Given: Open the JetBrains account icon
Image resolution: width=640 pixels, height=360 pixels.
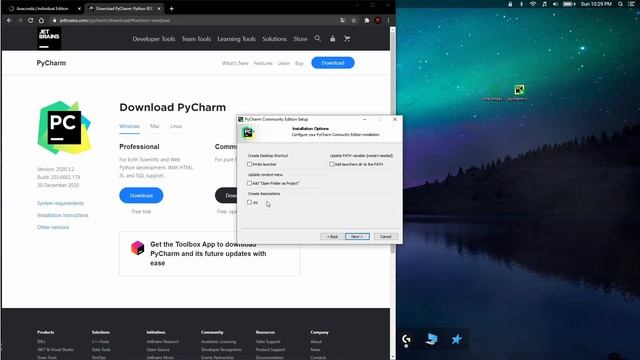Looking at the screenshot, I should tap(333, 38).
